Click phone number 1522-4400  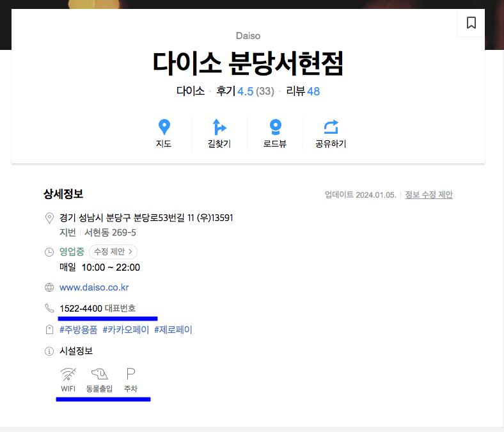pyautogui.click(x=81, y=308)
